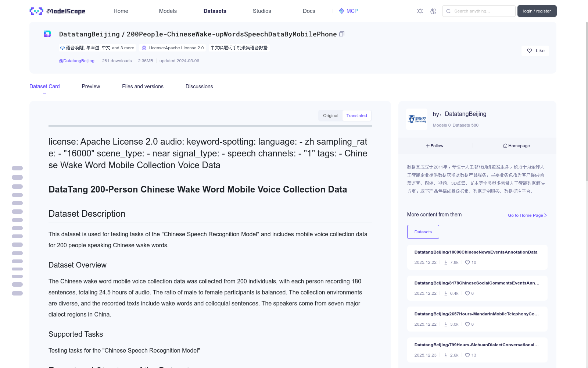Image resolution: width=588 pixels, height=368 pixels.
Task: Copy the dataset name with the copy icon
Action: 342,34
